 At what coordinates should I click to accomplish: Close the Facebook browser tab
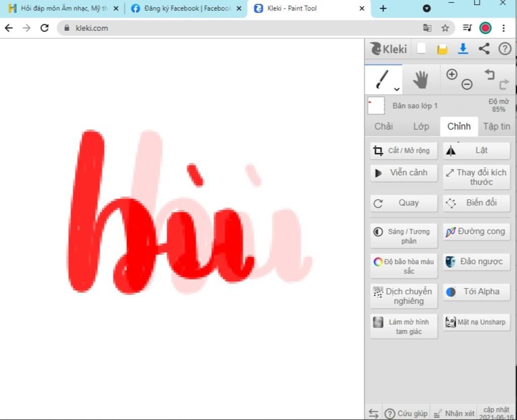point(239,9)
